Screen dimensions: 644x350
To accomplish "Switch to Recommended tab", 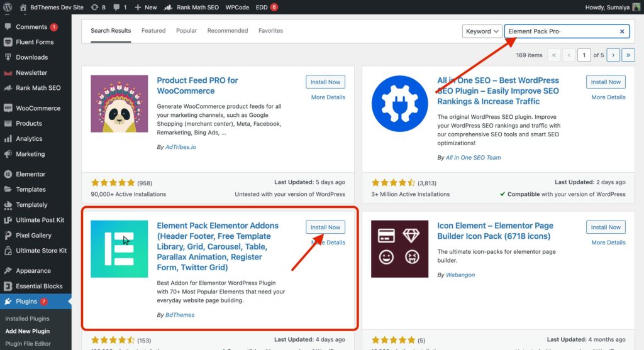I will pyautogui.click(x=228, y=30).
